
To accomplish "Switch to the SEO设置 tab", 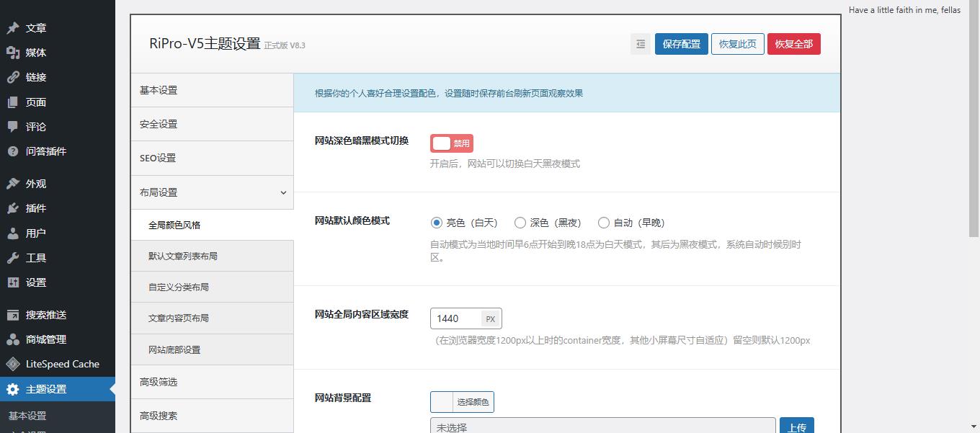I will coord(158,158).
